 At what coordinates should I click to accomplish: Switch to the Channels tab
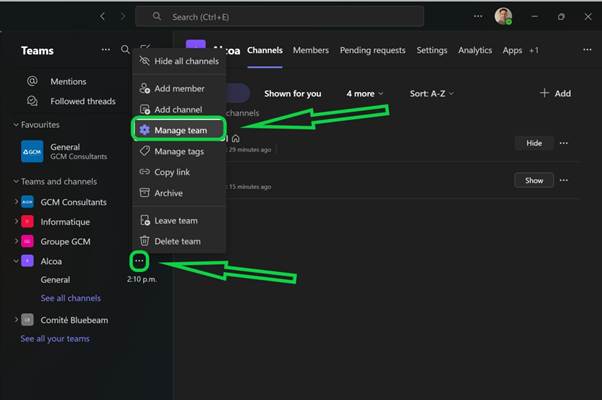point(265,50)
